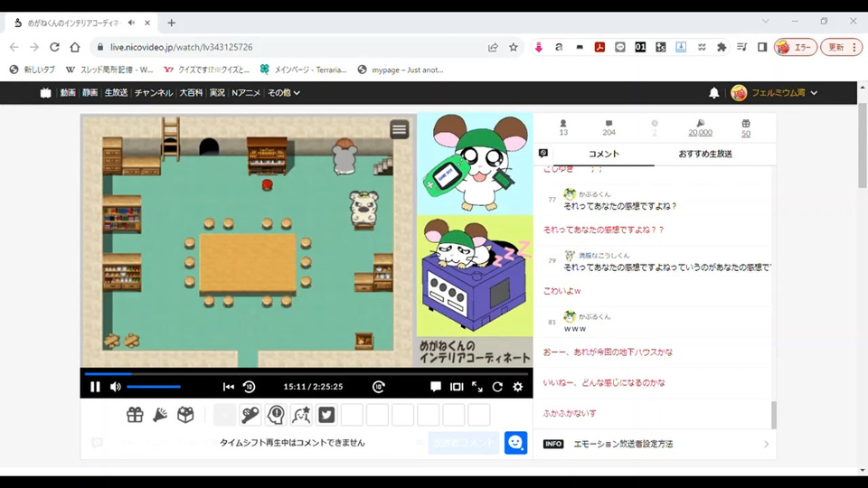Open the メインページ - Terraria bookmark
The image size is (868, 488).
tap(304, 70)
